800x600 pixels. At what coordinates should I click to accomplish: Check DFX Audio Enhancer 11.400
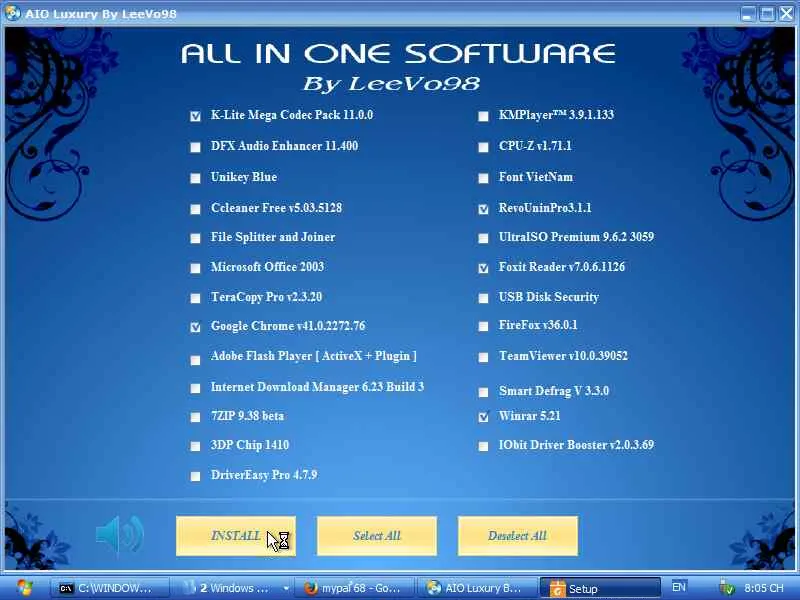[x=195, y=147]
